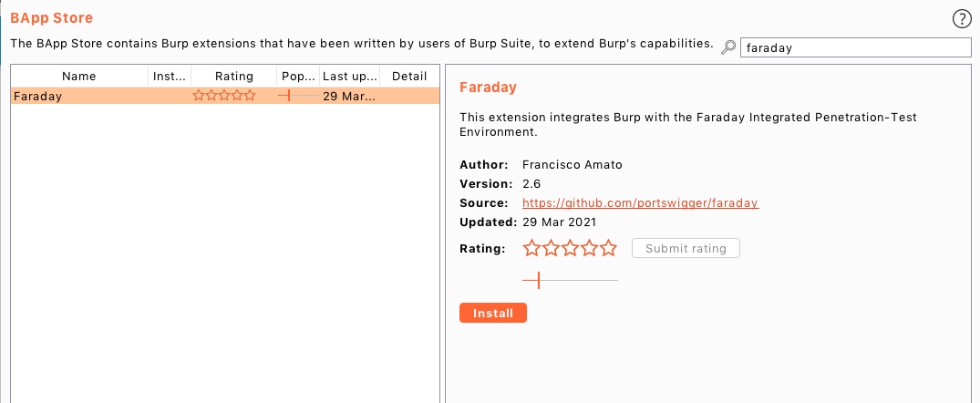
Task: Click star rating in Faraday table row
Action: (x=224, y=96)
